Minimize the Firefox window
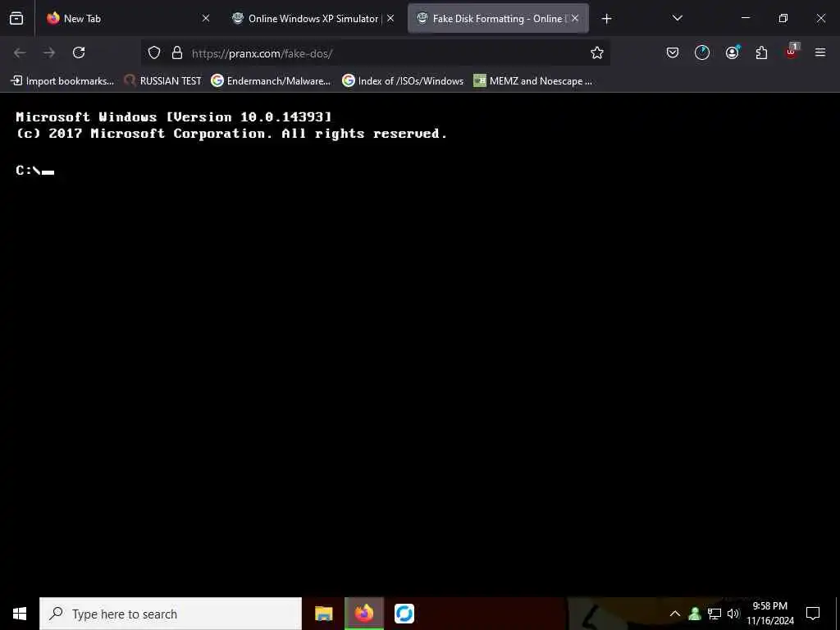This screenshot has width=840, height=630. point(745,18)
